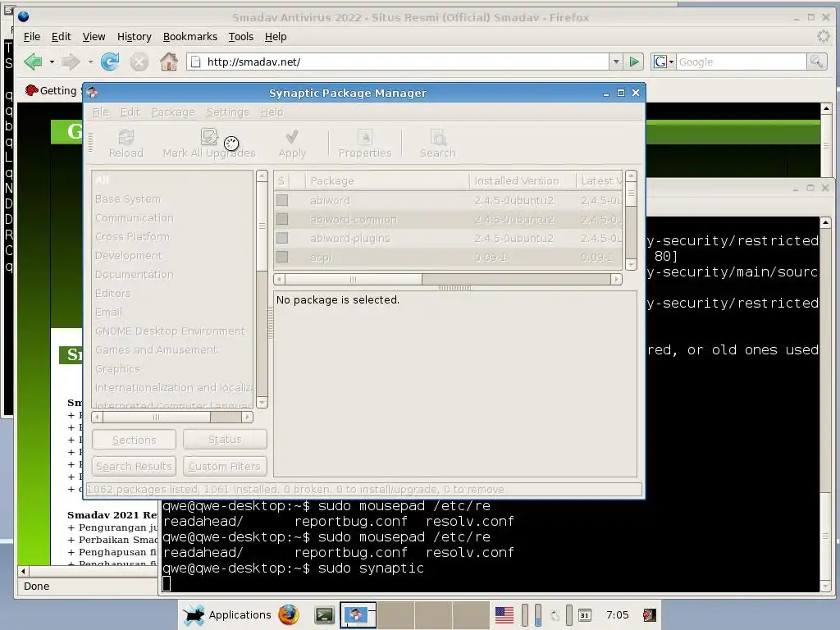Expand the URL bar history dropdown
The image size is (840, 630).
pyautogui.click(x=616, y=62)
